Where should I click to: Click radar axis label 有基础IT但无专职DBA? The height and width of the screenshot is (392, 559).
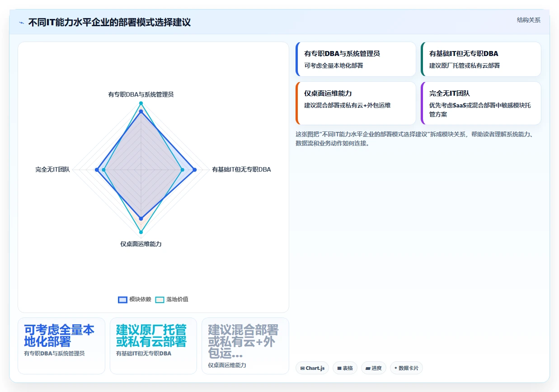241,169
